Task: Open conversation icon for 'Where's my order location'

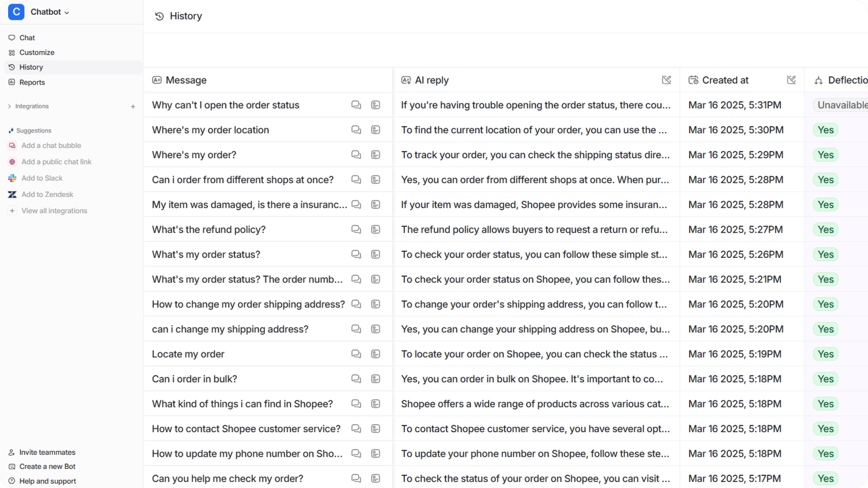Action: [356, 130]
